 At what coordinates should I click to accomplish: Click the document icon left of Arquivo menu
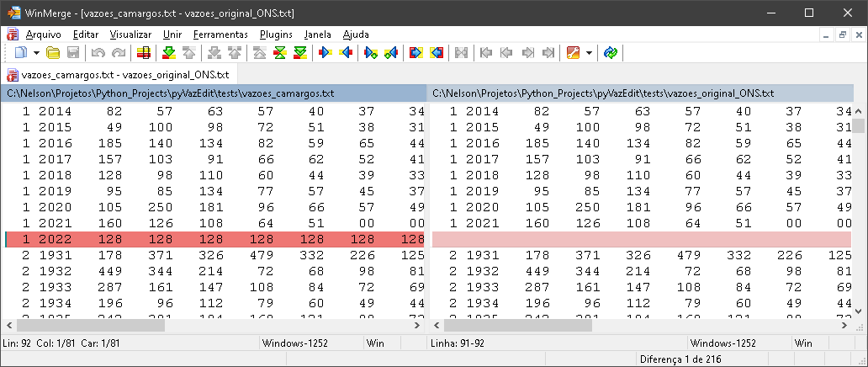(x=12, y=35)
